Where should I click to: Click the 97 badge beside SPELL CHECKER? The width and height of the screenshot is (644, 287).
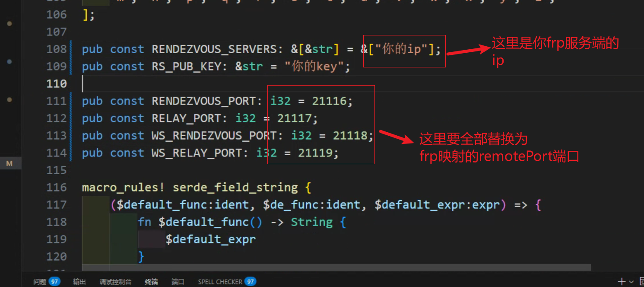[250, 282]
